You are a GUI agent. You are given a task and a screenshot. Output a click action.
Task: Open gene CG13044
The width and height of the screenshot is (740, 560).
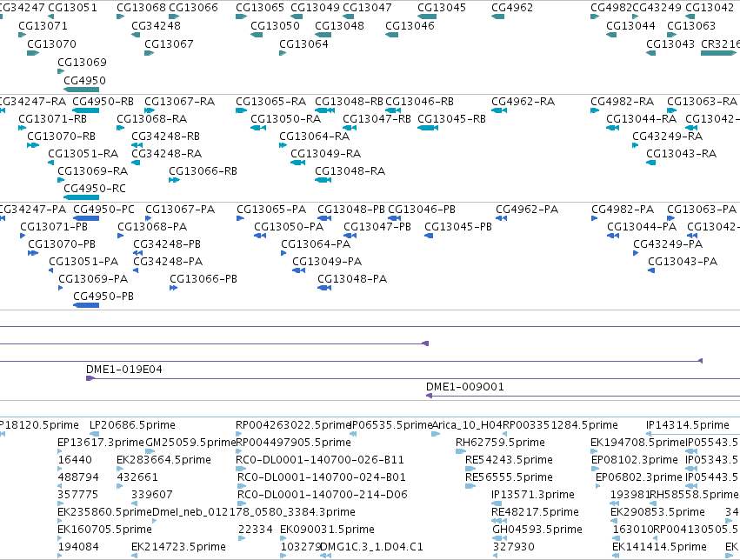[x=630, y=25]
